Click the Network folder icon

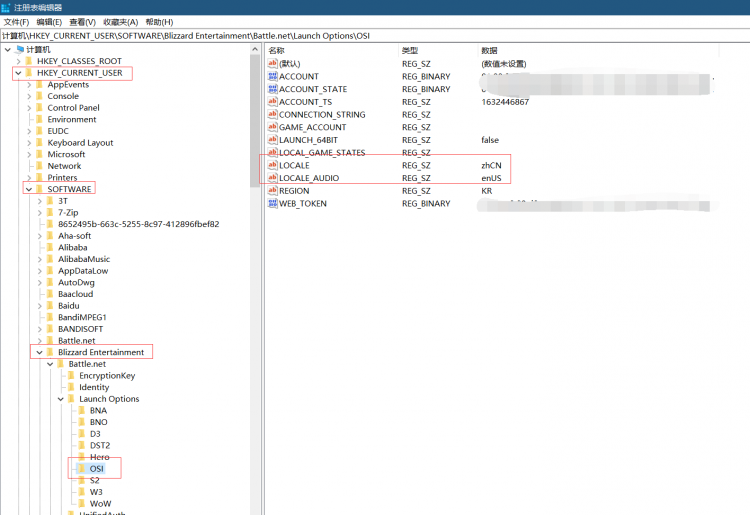click(x=39, y=166)
